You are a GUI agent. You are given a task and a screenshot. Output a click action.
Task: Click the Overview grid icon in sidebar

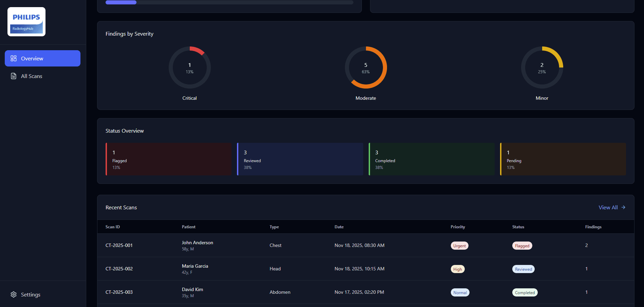click(14, 58)
